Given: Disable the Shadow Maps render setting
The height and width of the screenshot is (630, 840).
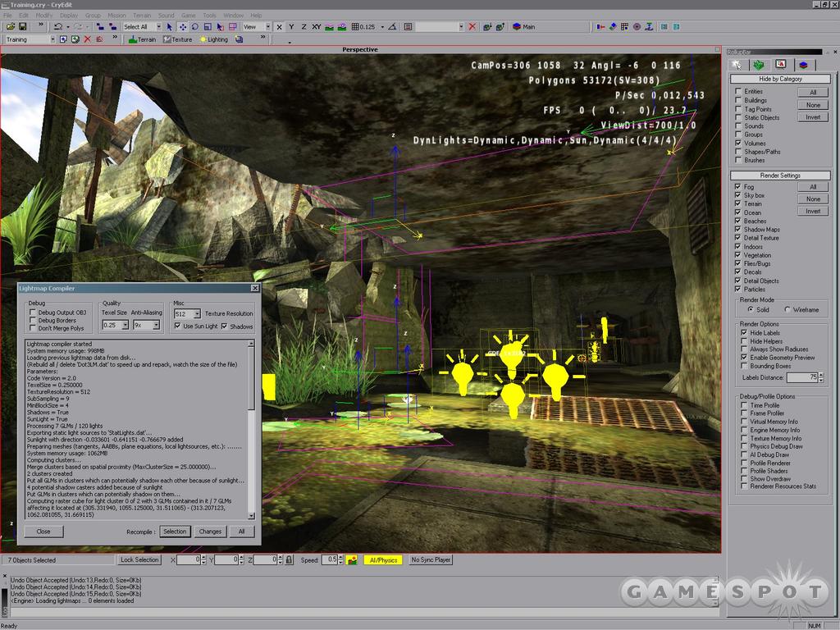Looking at the screenshot, I should point(738,229).
